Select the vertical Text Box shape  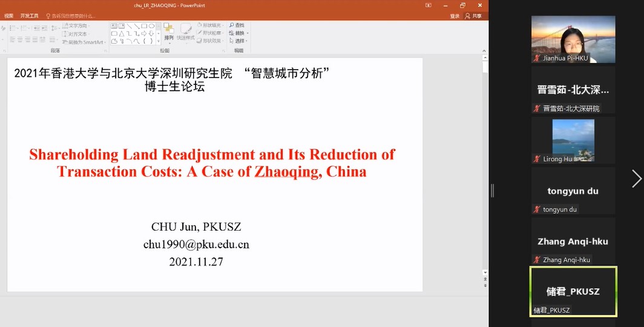pyautogui.click(x=122, y=26)
